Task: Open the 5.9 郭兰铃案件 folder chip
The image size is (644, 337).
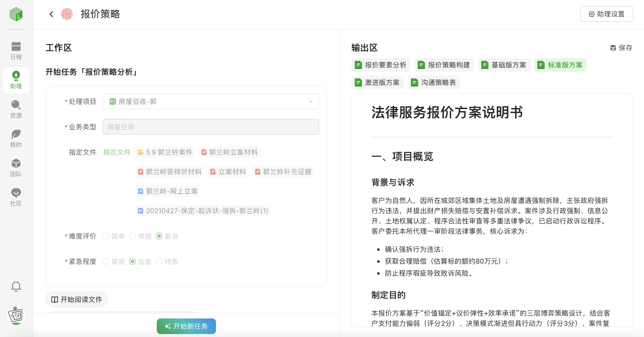Action: [x=165, y=152]
